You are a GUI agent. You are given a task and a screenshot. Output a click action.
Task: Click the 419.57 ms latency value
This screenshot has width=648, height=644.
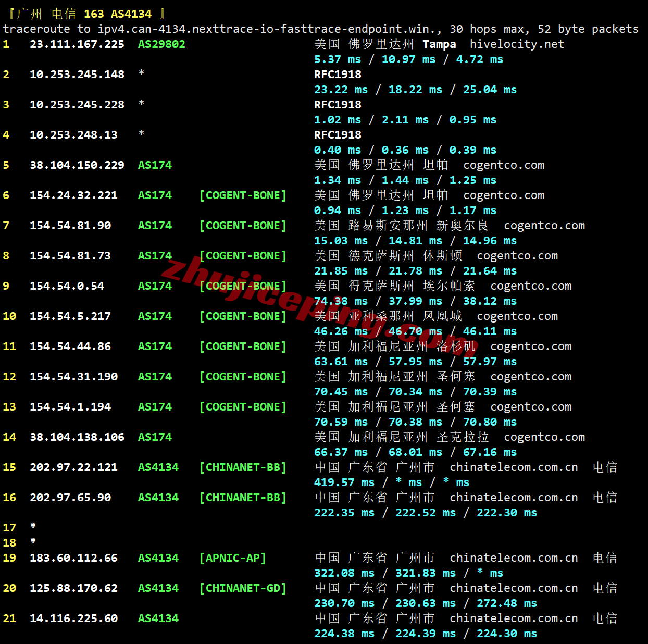point(344,482)
